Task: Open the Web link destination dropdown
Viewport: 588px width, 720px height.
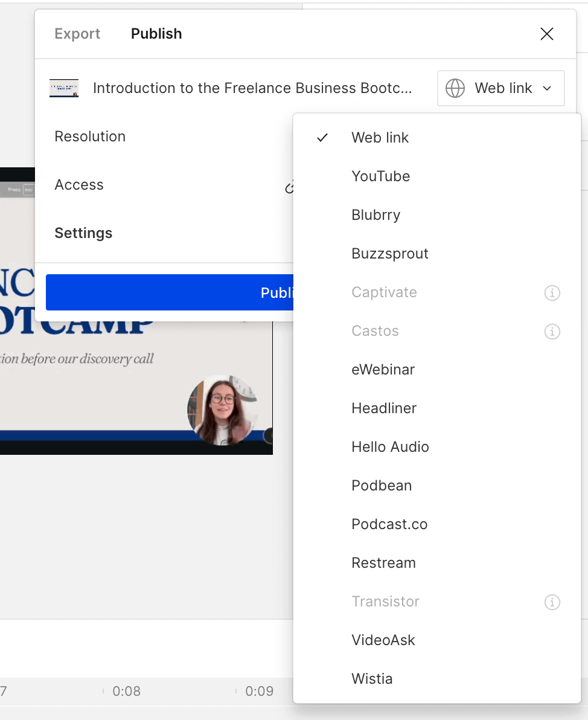Action: click(501, 88)
